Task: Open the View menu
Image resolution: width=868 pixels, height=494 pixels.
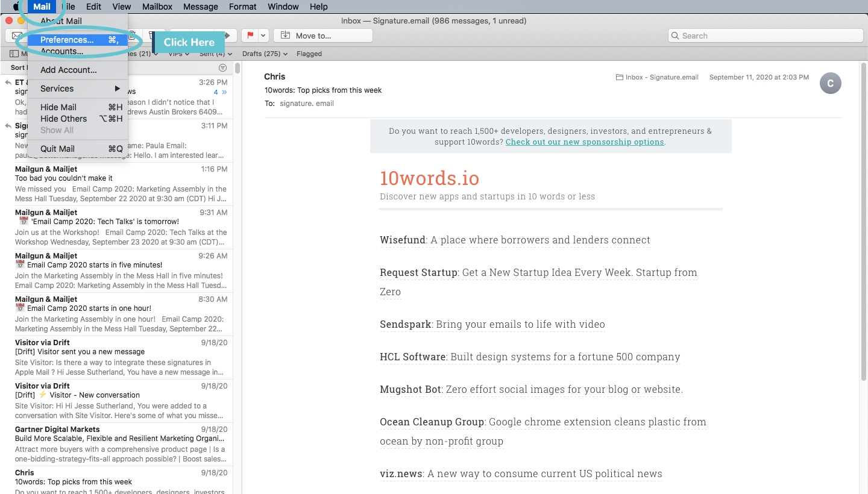Action: 122,7
